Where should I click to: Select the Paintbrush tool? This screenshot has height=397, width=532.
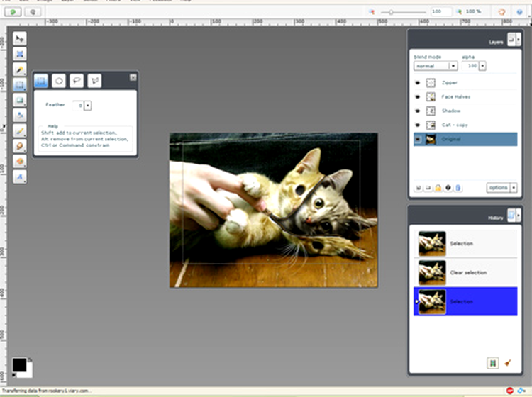[20, 131]
